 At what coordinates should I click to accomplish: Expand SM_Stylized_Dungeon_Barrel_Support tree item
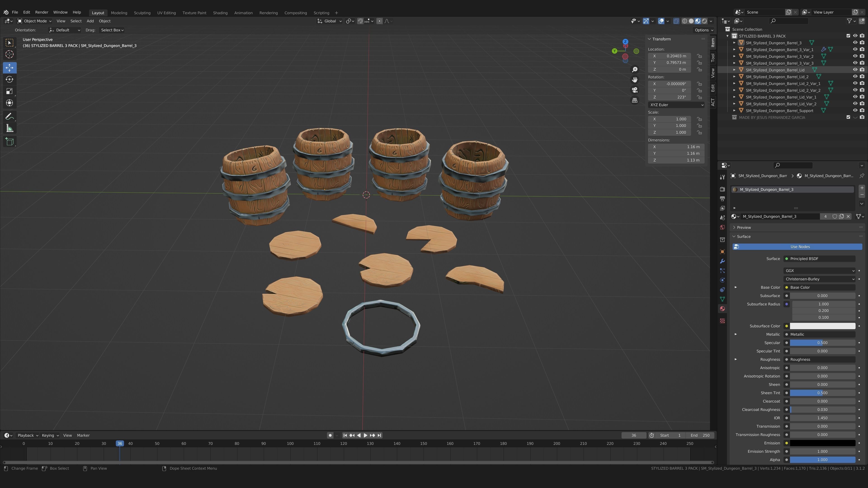coord(734,110)
